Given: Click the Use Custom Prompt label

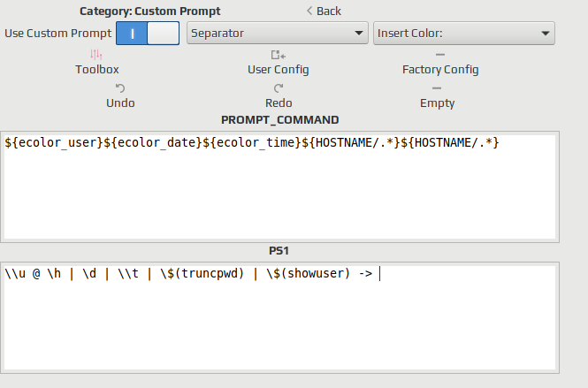Looking at the screenshot, I should pyautogui.click(x=58, y=34).
